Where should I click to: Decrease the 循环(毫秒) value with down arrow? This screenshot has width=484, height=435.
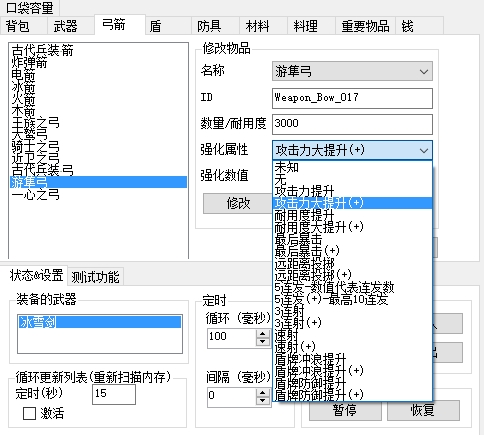[263, 342]
